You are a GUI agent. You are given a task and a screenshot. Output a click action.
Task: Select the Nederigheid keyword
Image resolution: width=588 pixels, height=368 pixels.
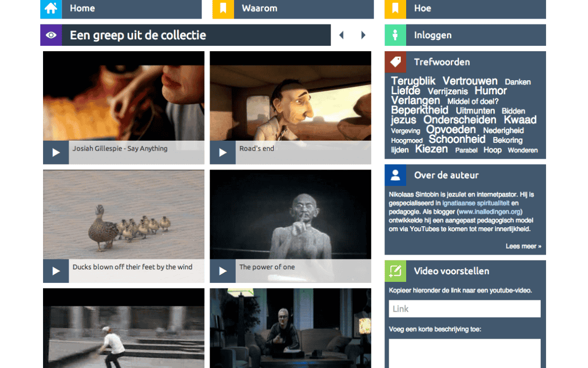pos(503,131)
